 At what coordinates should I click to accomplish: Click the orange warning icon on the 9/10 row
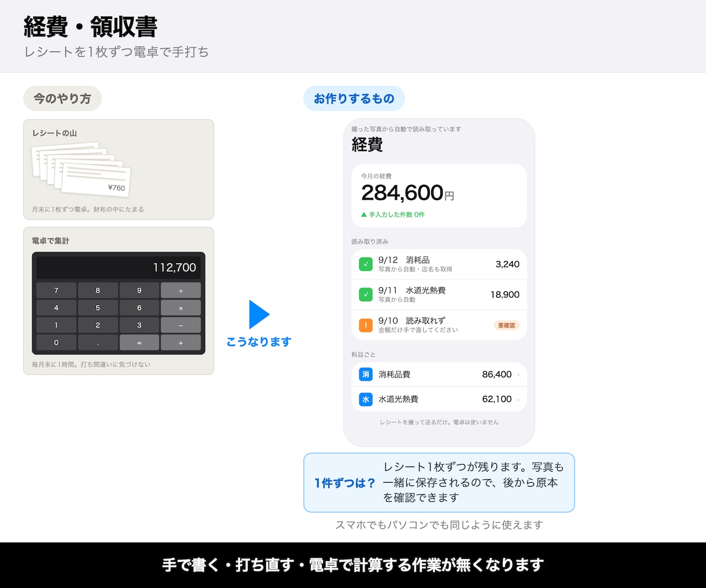pos(366,325)
